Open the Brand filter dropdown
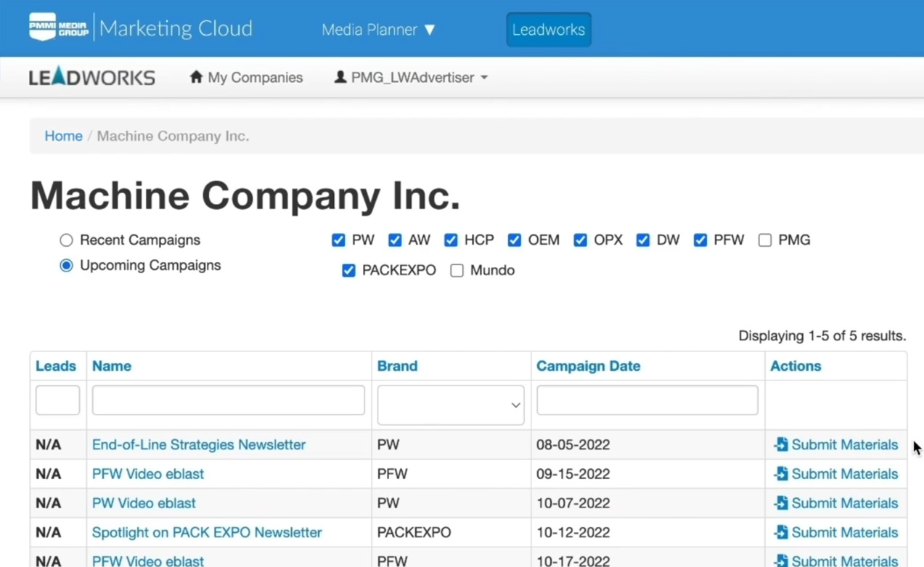This screenshot has width=924, height=567. [x=451, y=405]
